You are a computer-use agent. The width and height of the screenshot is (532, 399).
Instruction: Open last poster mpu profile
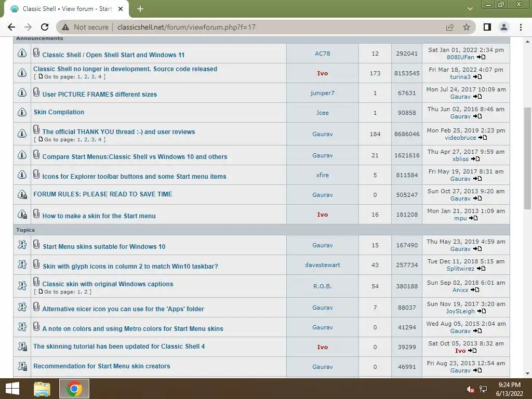click(x=460, y=218)
